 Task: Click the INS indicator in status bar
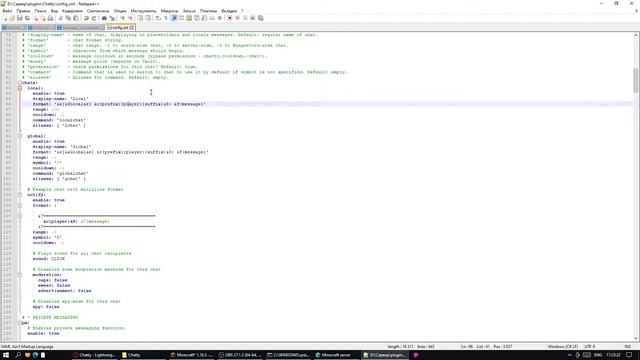tap(628, 347)
